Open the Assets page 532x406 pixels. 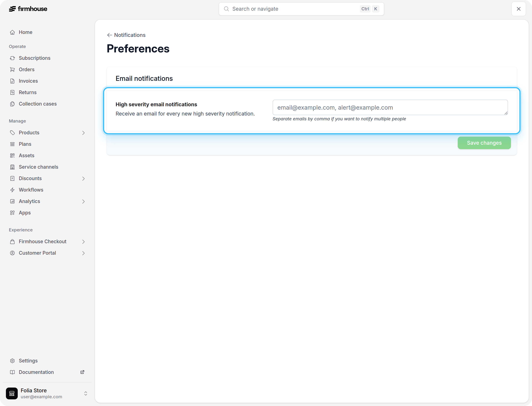click(47, 156)
